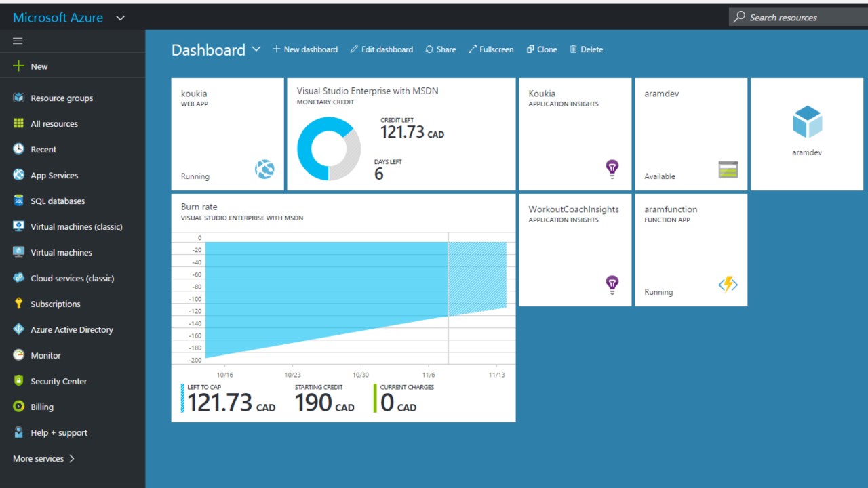Image resolution: width=868 pixels, height=488 pixels.
Task: Click the aramfunction lightning bolt icon
Action: pyautogui.click(x=728, y=285)
